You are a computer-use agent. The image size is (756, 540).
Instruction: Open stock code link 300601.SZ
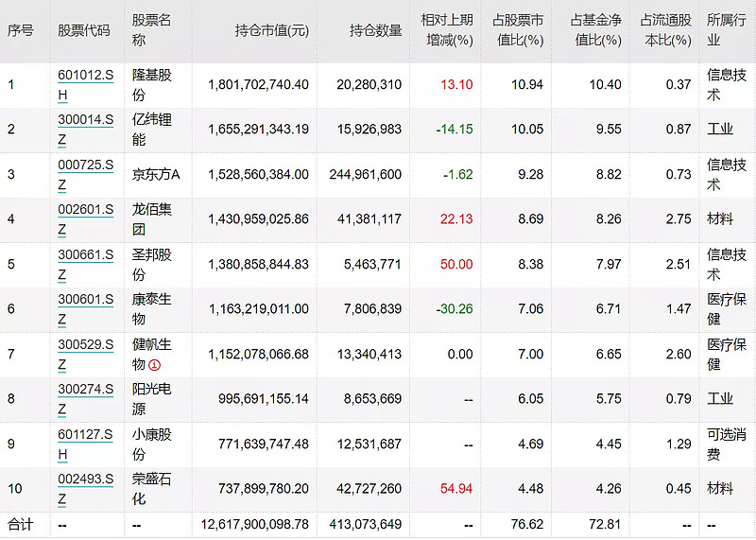click(x=85, y=309)
